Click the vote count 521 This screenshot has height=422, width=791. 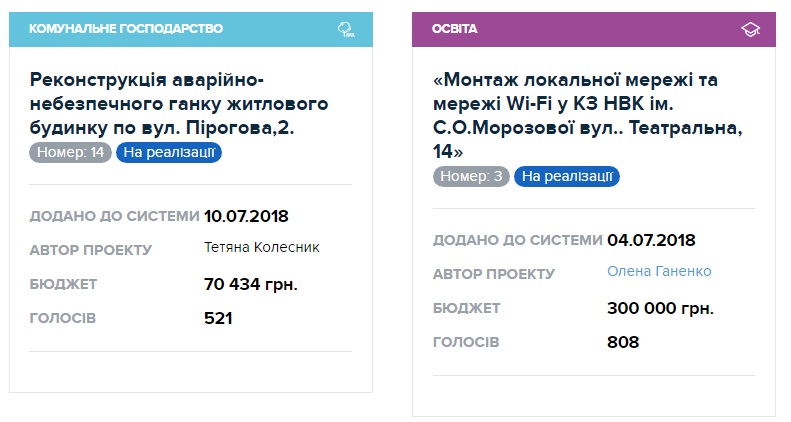click(218, 318)
